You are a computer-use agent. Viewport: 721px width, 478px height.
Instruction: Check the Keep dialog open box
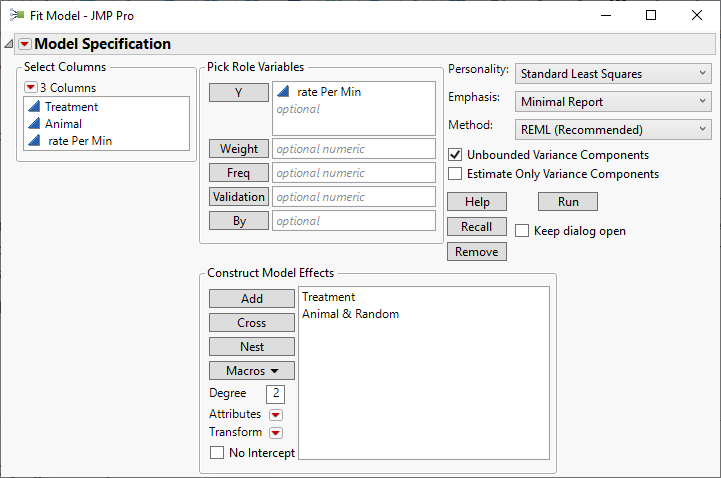coord(523,231)
